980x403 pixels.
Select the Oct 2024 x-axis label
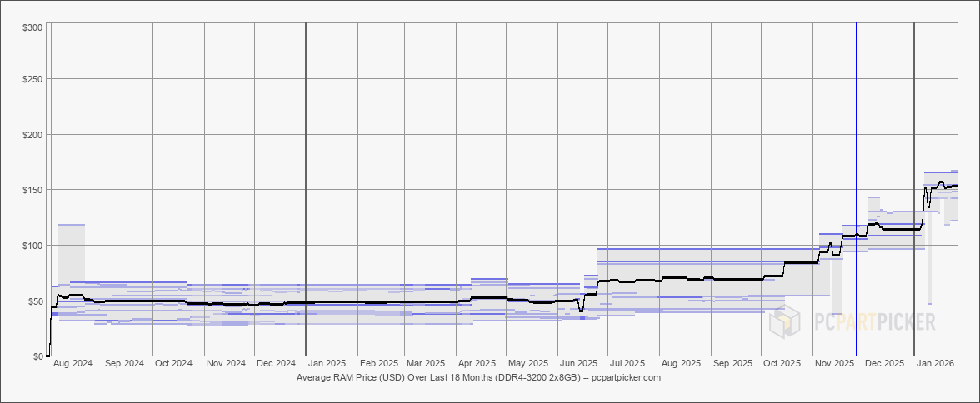tap(173, 363)
